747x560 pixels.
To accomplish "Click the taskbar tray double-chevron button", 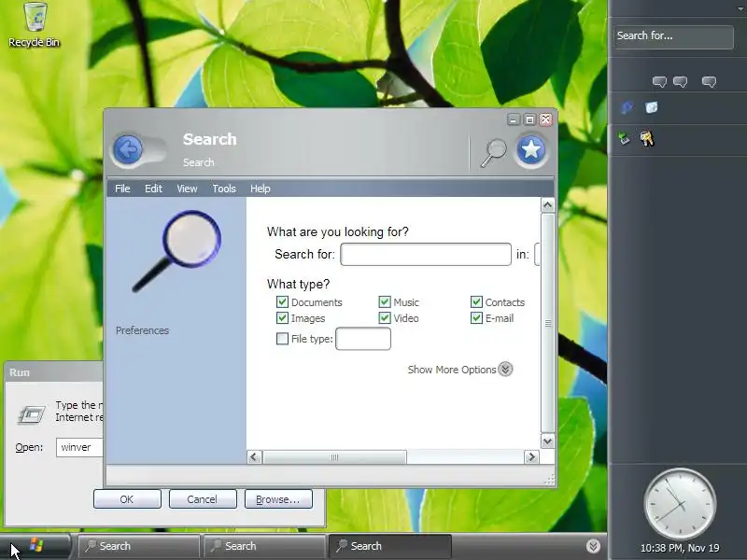I will coord(593,546).
